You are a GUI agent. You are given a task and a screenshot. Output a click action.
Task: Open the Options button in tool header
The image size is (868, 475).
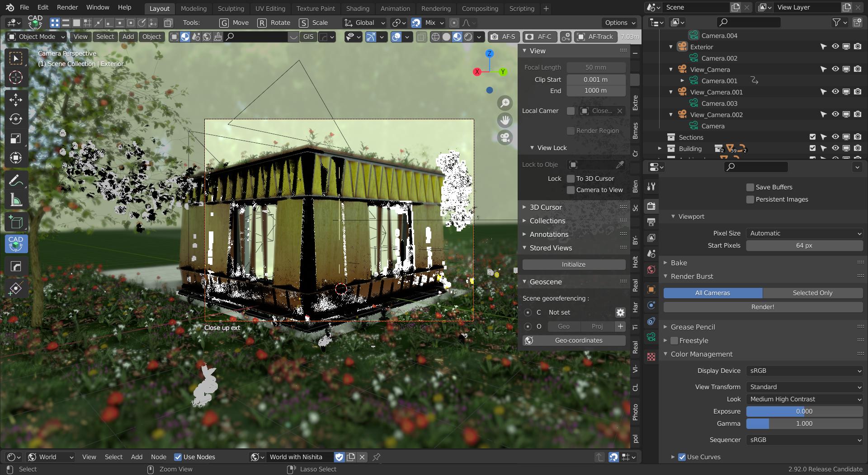[620, 23]
